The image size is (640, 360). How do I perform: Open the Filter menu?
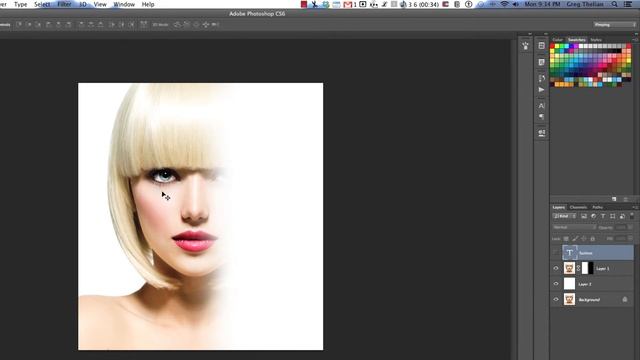(x=64, y=4)
